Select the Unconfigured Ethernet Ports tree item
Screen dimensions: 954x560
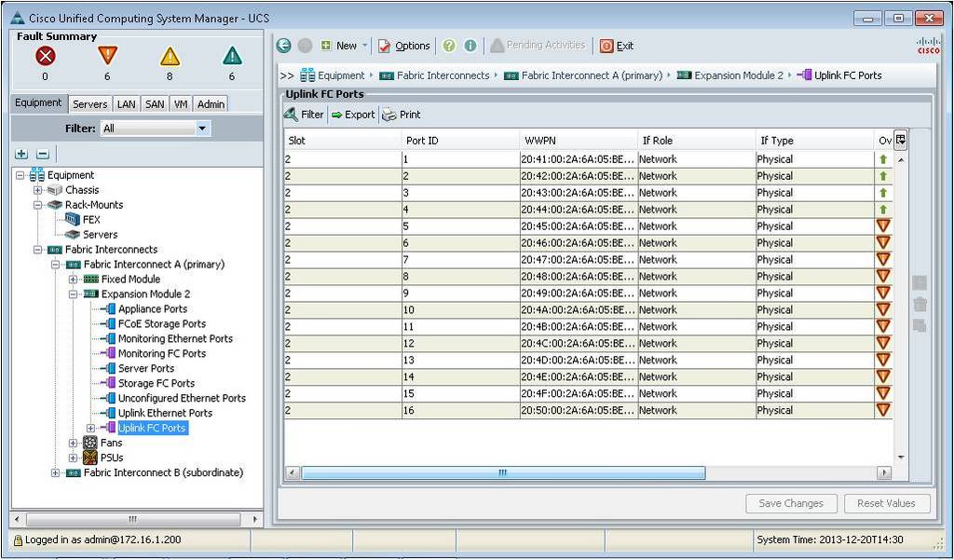pos(182,398)
